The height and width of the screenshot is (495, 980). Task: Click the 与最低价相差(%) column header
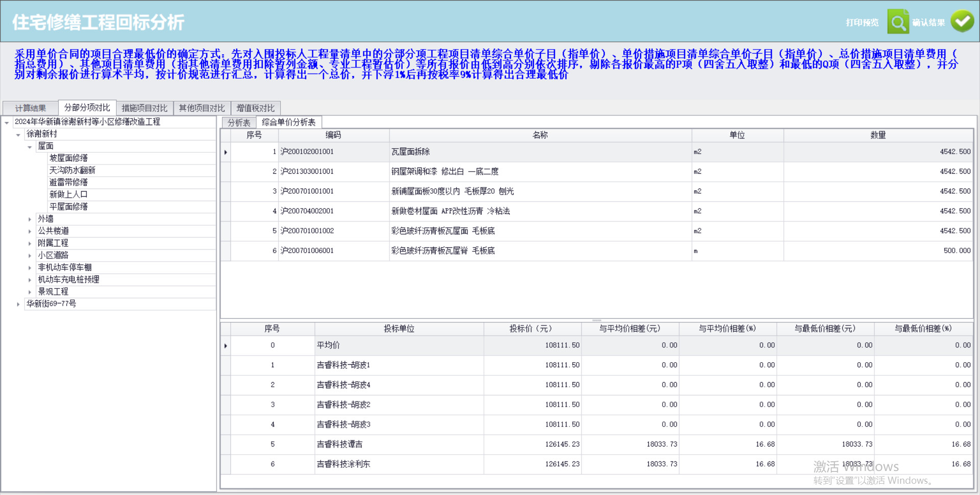(x=923, y=329)
